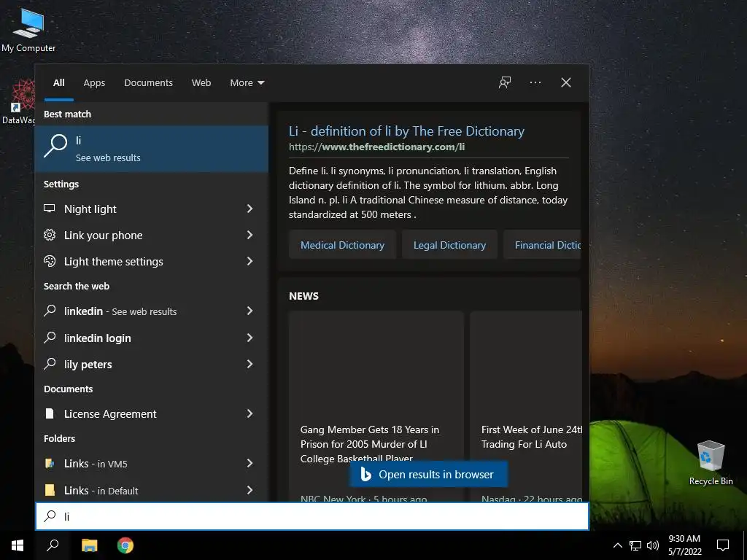Click the network icon in system tray
The width and height of the screenshot is (747, 560).
[635, 545]
